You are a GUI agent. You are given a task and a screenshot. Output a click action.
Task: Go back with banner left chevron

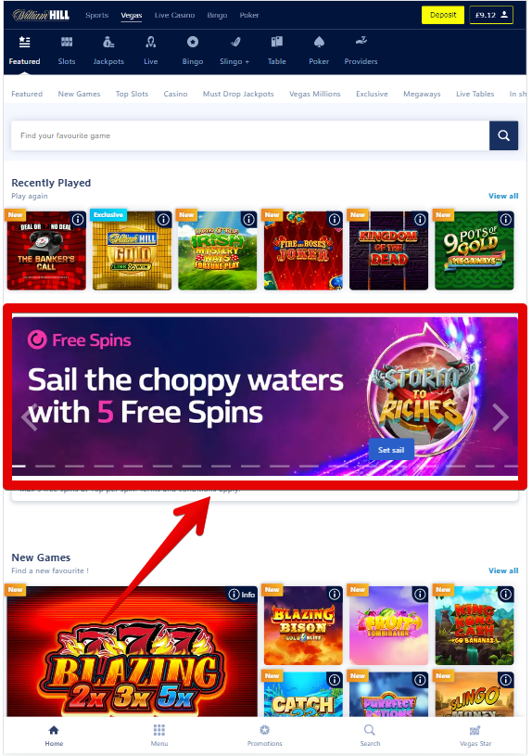coord(29,416)
